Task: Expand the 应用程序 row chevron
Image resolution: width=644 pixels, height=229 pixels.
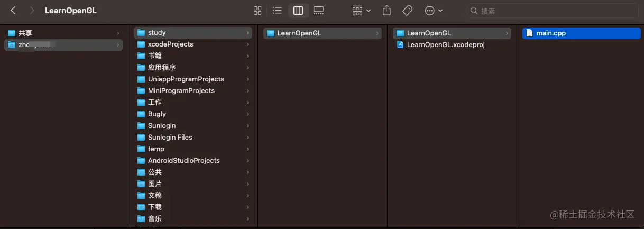Action: 247,68
